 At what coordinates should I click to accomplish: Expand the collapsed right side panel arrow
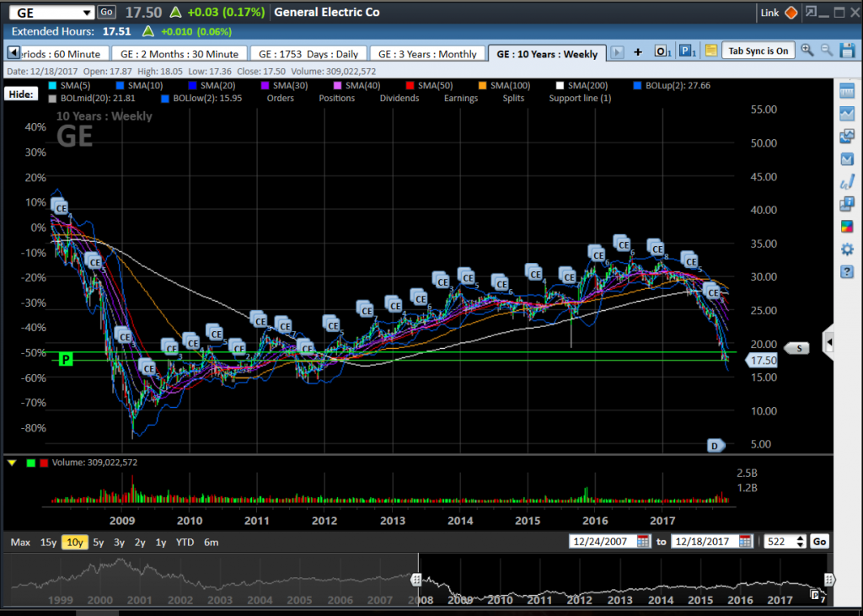[829, 343]
